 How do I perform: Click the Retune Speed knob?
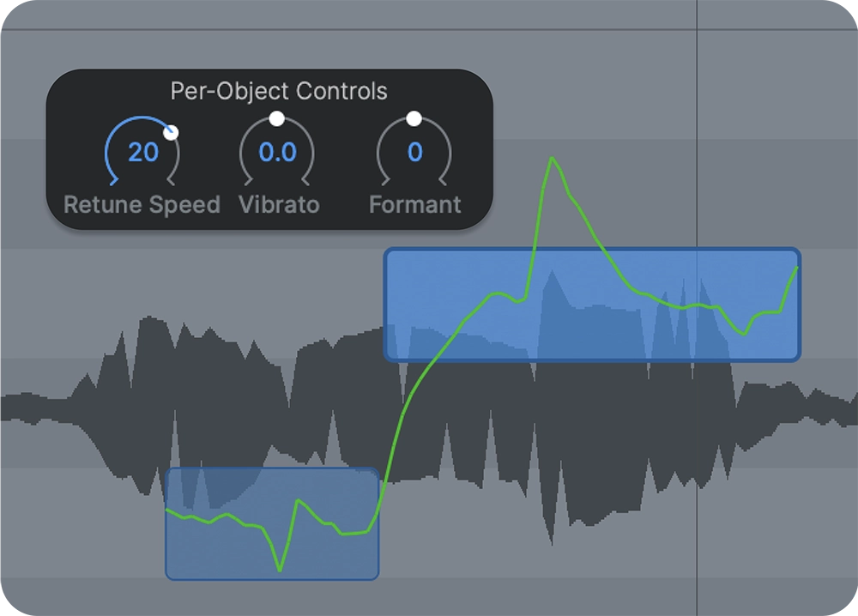[142, 153]
